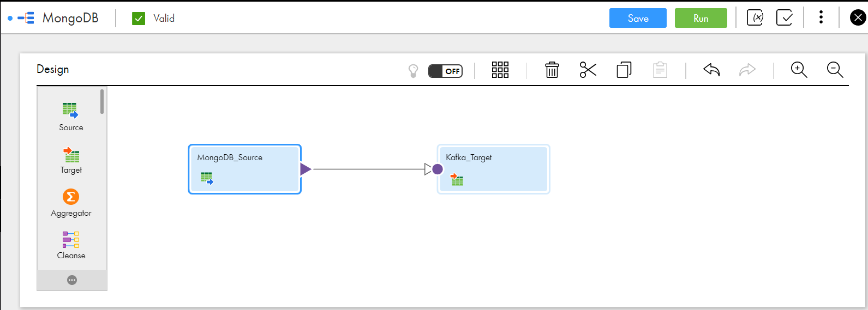Click the lightbulb recommendation icon

414,71
